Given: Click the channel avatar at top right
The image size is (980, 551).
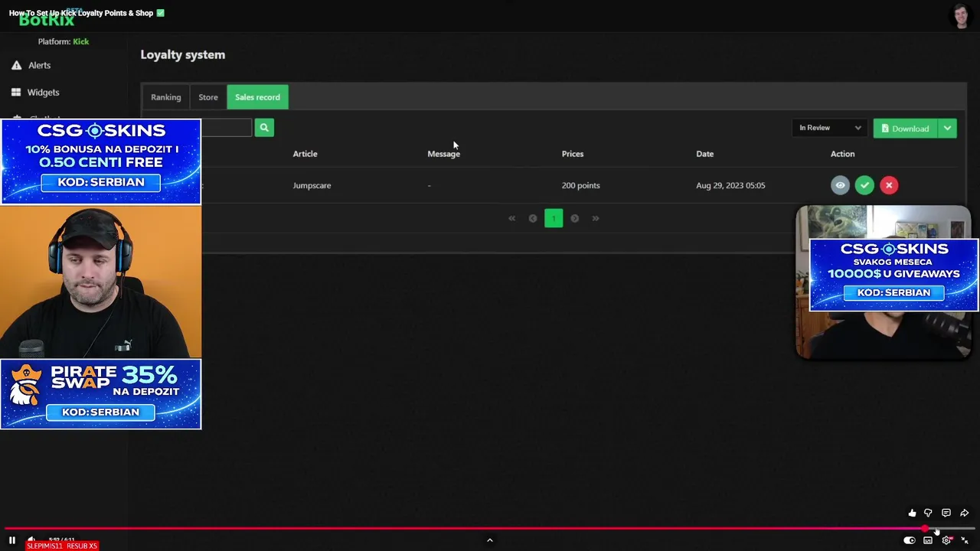Looking at the screenshot, I should pos(962,15).
